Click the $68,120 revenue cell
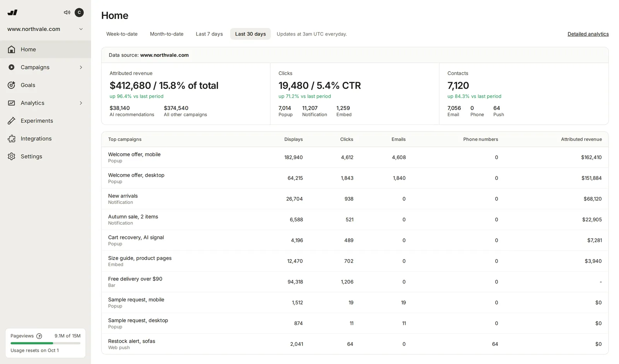The height and width of the screenshot is (364, 619). [x=593, y=199]
